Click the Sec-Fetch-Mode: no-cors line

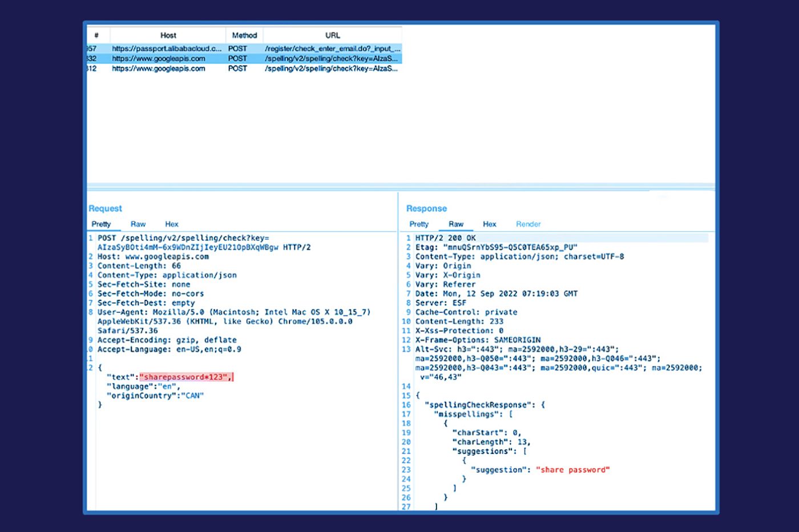point(151,293)
